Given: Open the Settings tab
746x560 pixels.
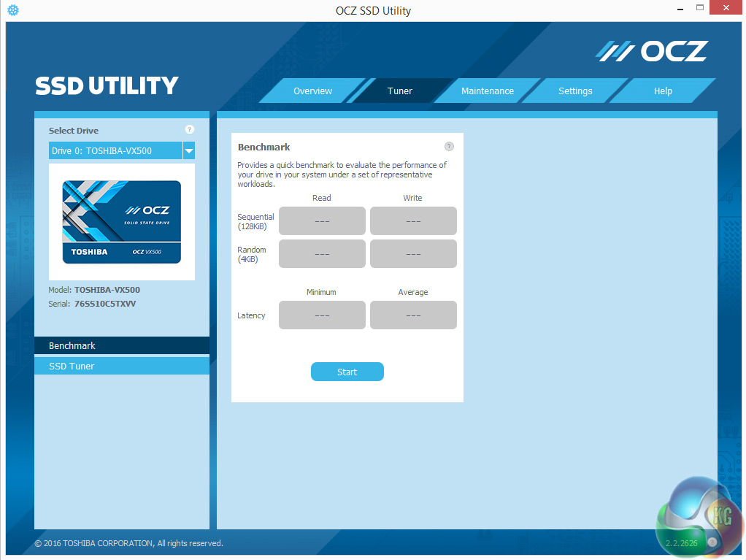Looking at the screenshot, I should point(575,91).
